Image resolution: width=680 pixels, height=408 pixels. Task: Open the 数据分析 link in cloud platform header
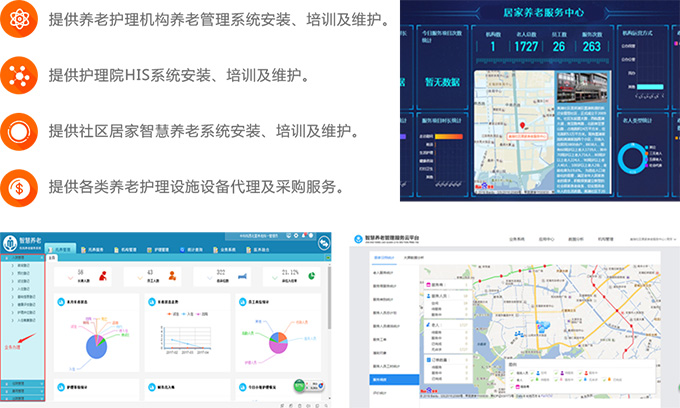pyautogui.click(x=576, y=241)
